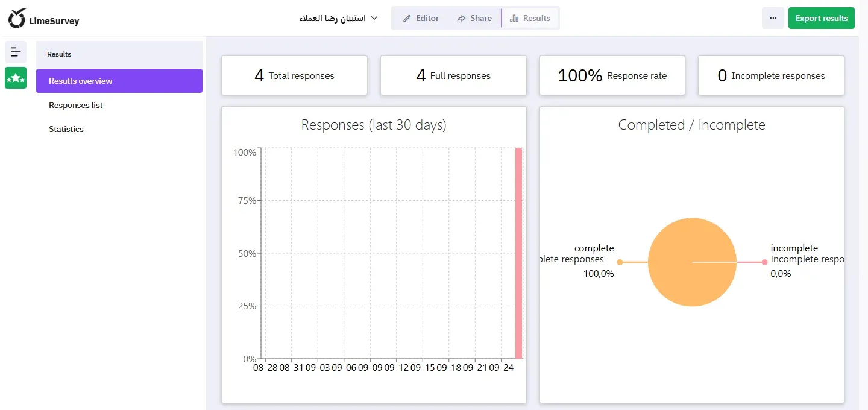The height and width of the screenshot is (410, 868).
Task: Click the 'Completed / Incomplete' chart title
Action: pos(692,125)
